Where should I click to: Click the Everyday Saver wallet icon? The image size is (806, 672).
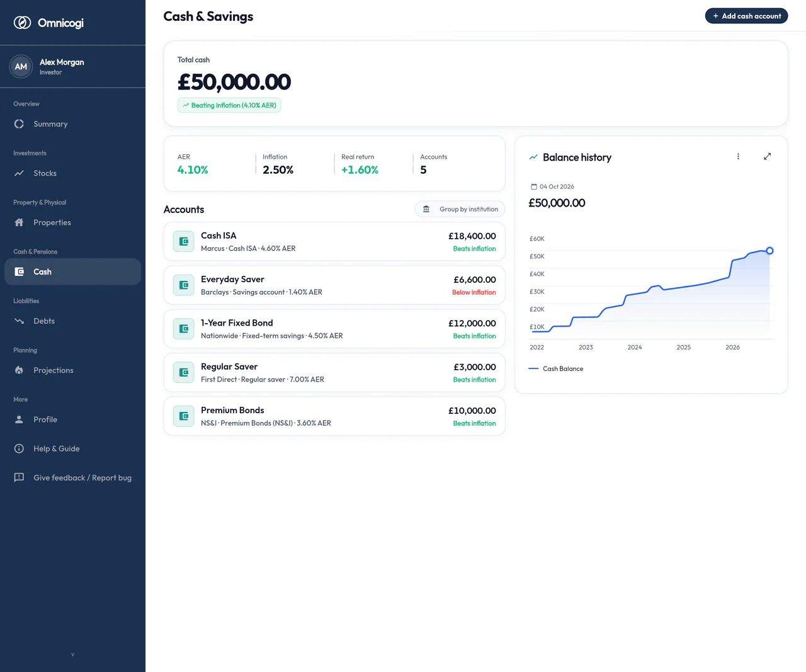[x=184, y=285]
